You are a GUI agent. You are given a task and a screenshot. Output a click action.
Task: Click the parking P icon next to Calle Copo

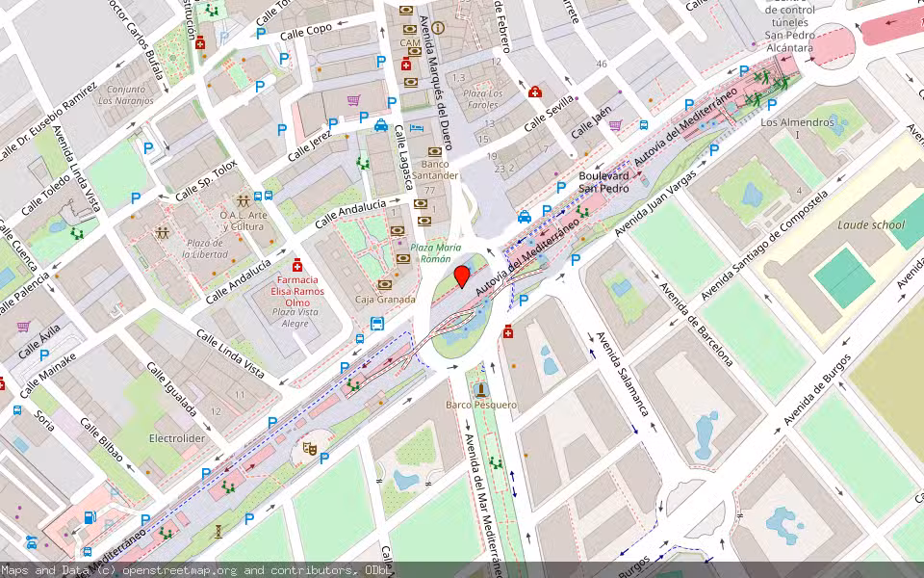pyautogui.click(x=261, y=33)
